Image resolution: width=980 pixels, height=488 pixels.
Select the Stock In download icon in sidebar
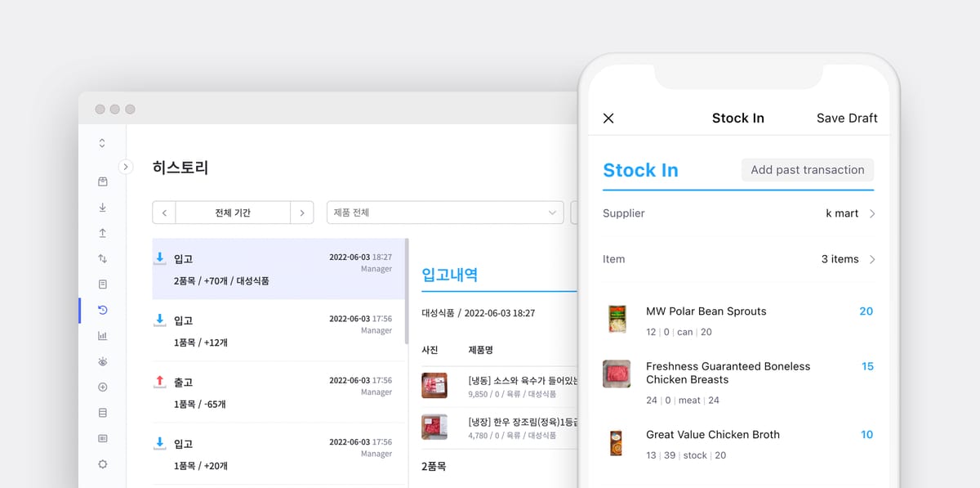102,207
